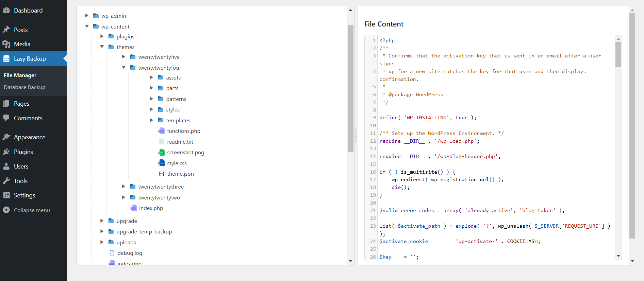Click the wp-admin folder icon
The image size is (644, 281).
click(x=96, y=16)
